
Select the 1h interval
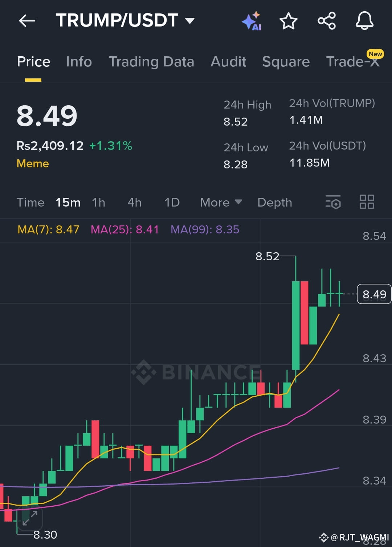pos(98,202)
